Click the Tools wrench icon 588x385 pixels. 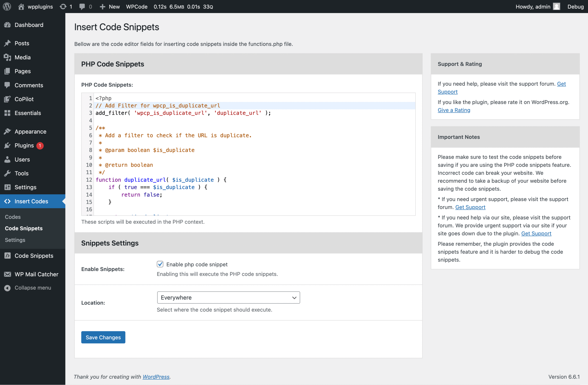point(7,173)
